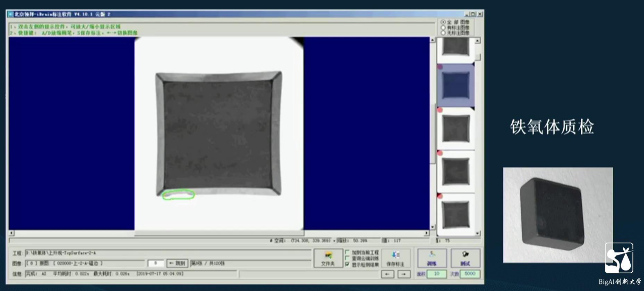Click the 保存标注 save annotation button
Image resolution: width=644 pixels, height=291 pixels.
coord(396,258)
